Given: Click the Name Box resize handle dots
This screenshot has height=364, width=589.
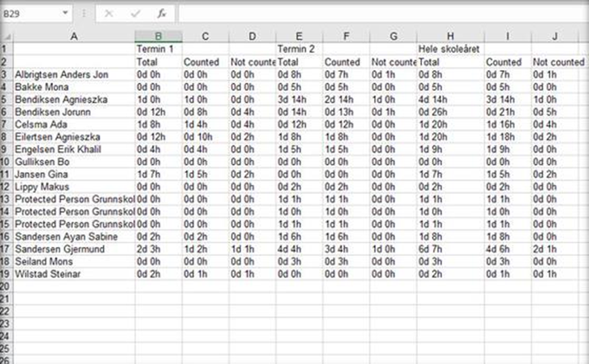Looking at the screenshot, I should (x=84, y=13).
